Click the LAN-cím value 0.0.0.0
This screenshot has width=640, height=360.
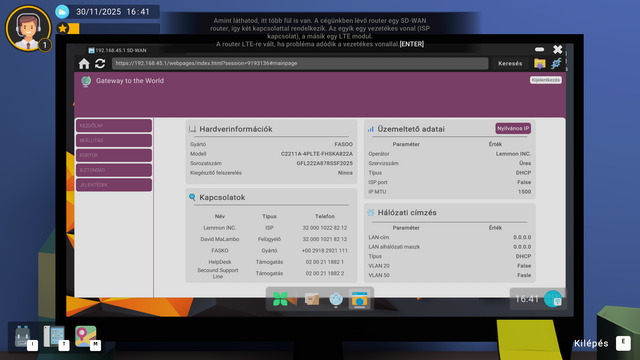coord(522,237)
